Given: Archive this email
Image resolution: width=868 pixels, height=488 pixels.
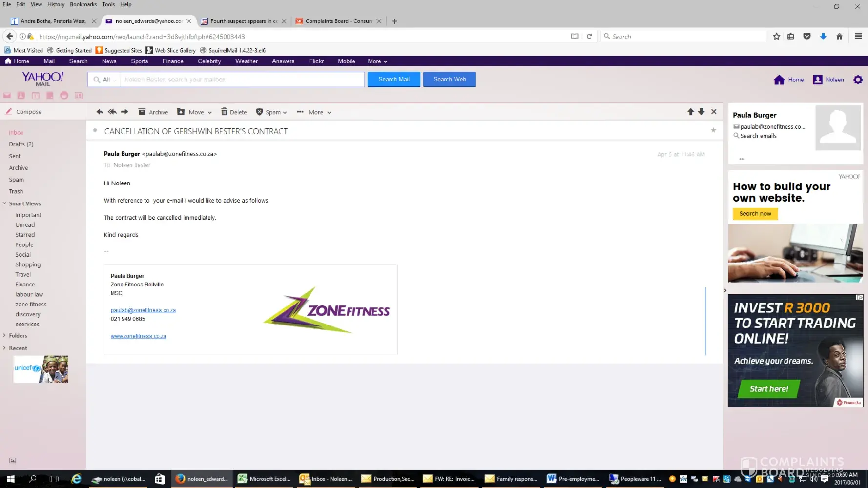Looking at the screenshot, I should pos(153,112).
